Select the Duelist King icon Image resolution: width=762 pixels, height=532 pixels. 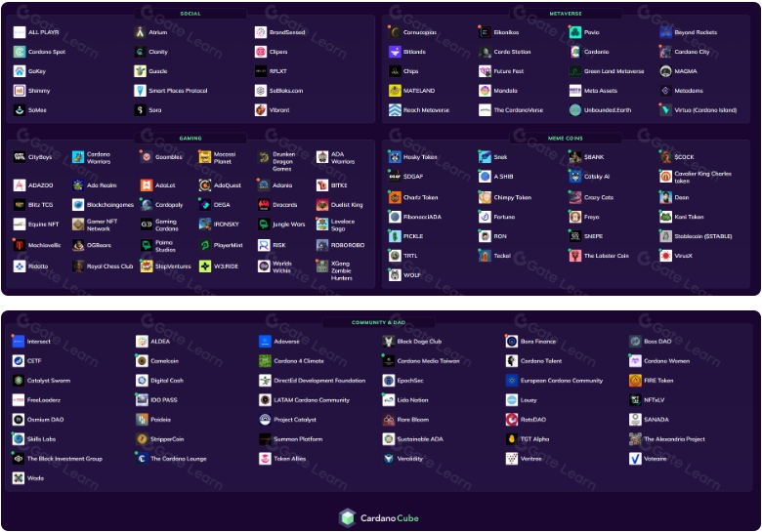point(322,204)
